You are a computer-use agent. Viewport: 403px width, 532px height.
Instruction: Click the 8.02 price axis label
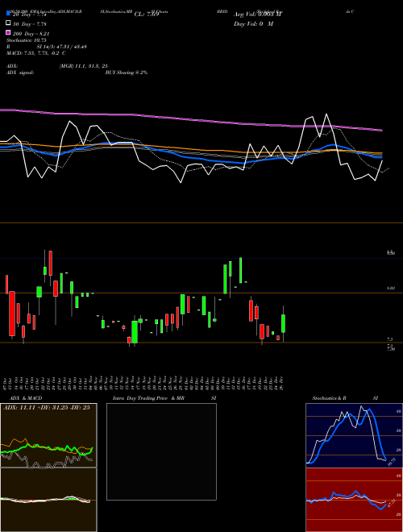click(x=391, y=288)
